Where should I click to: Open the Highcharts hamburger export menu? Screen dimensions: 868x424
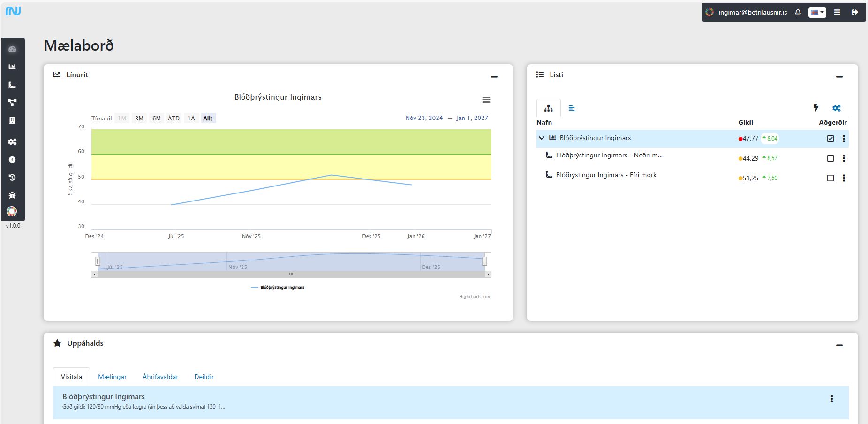[486, 100]
